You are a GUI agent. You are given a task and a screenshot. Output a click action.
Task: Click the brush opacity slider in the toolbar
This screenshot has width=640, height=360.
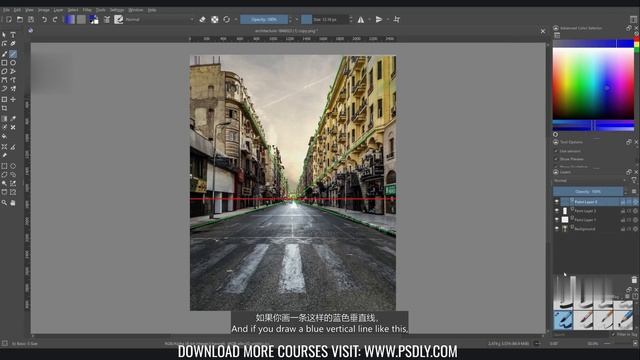264,19
